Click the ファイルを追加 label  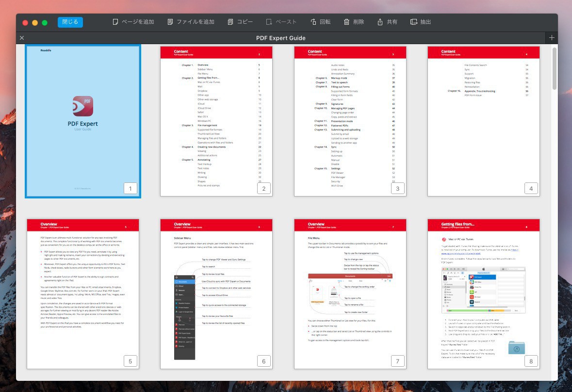pyautogui.click(x=196, y=22)
